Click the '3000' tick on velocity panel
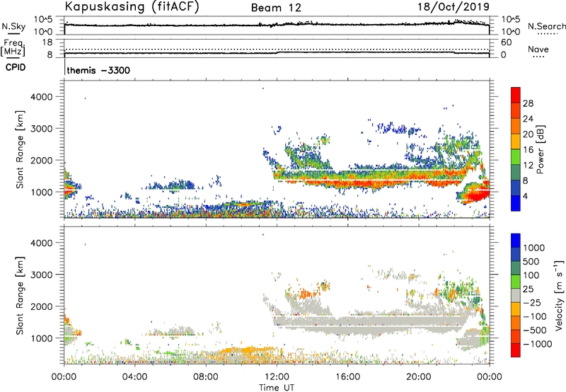The image size is (566, 392). point(41,275)
